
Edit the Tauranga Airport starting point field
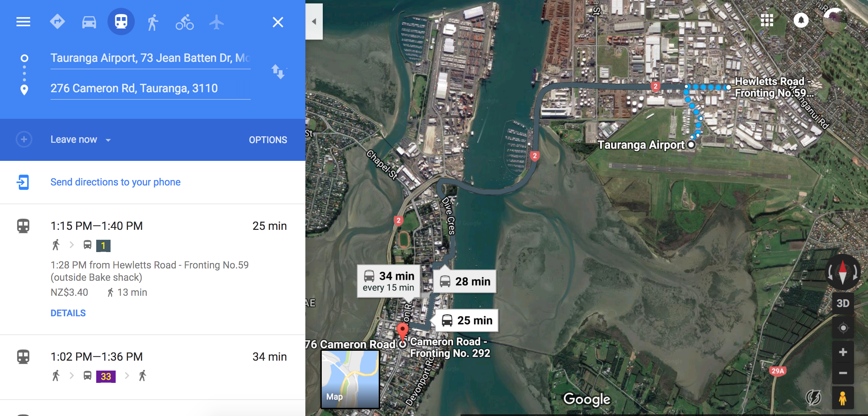pyautogui.click(x=150, y=58)
